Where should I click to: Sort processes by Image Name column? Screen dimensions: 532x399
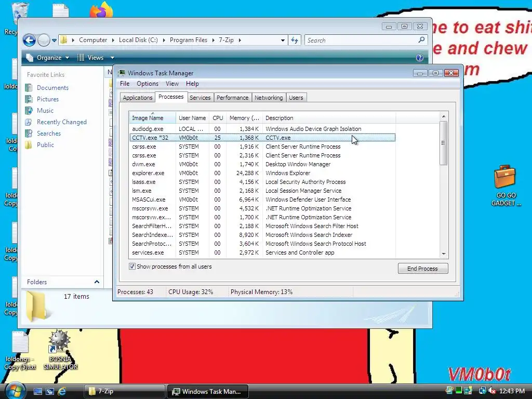(x=152, y=118)
